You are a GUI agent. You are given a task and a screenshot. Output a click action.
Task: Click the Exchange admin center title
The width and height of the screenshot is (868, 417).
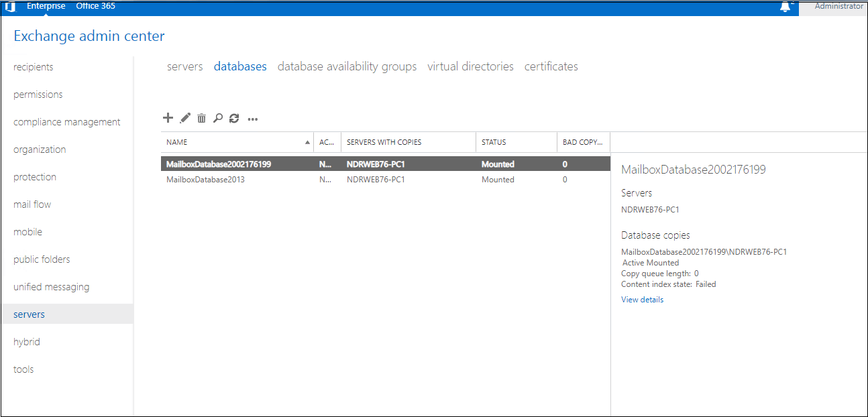[x=89, y=36]
